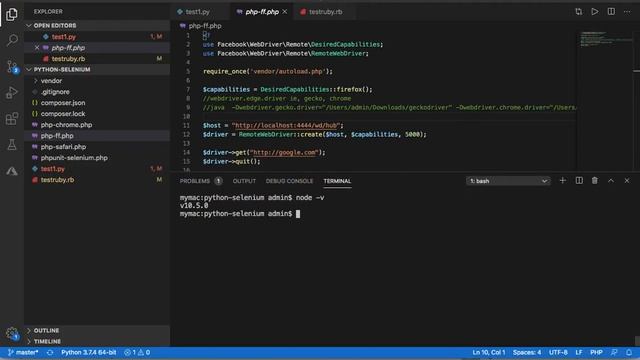Follow the http://localhost:4444/wd/hub link in code
This screenshot has height=360, width=640.
click(x=287, y=125)
